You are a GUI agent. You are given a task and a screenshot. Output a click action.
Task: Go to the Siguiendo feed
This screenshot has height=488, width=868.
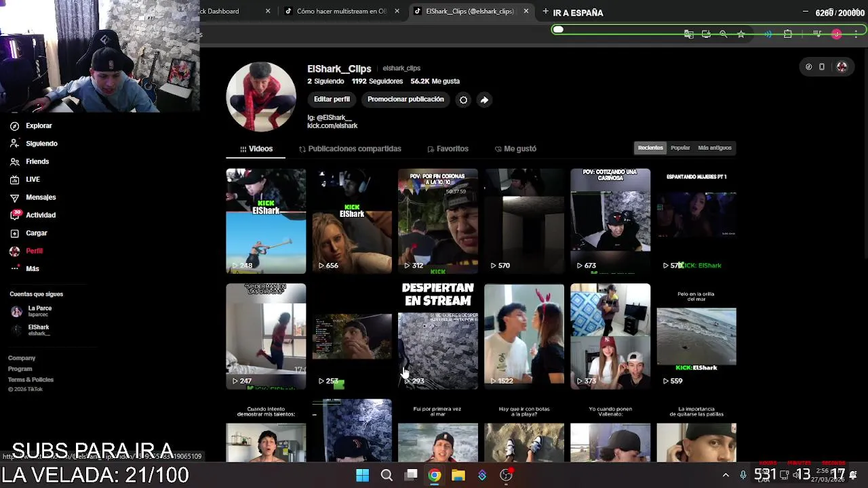click(34, 144)
